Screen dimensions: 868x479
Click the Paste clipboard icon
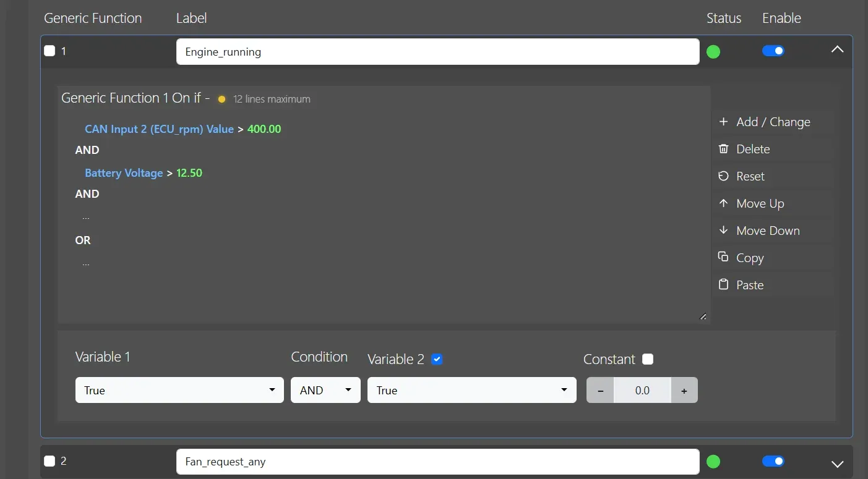click(x=723, y=284)
